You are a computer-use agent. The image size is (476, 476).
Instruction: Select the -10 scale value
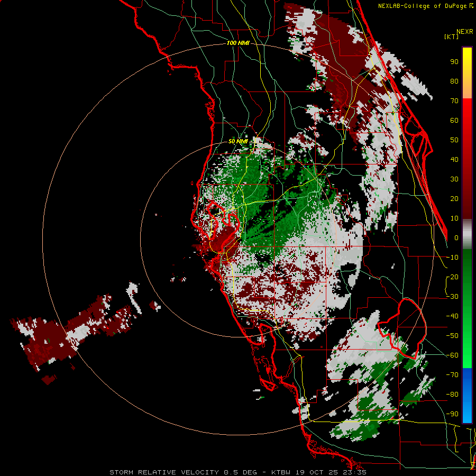click(452, 258)
